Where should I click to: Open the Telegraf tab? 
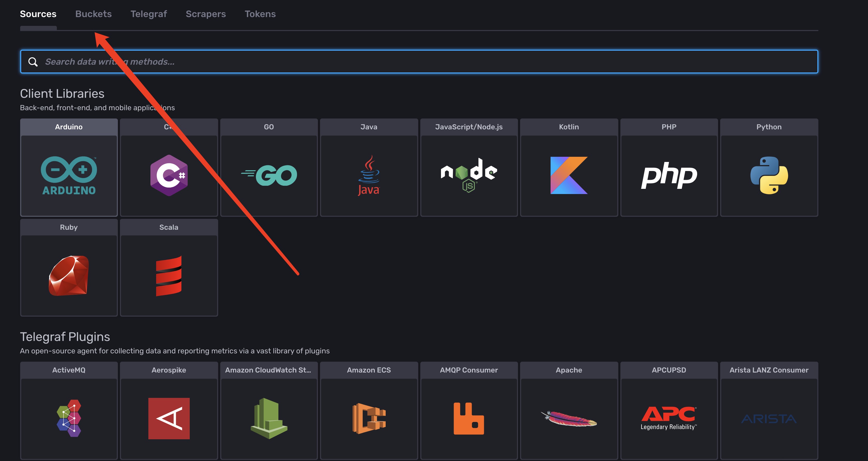(x=149, y=14)
